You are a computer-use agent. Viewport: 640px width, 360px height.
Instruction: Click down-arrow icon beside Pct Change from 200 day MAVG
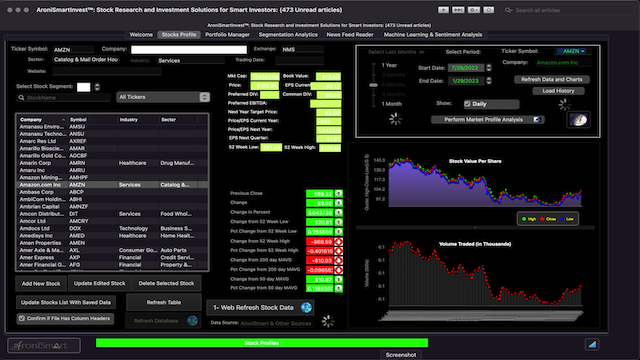point(339,270)
